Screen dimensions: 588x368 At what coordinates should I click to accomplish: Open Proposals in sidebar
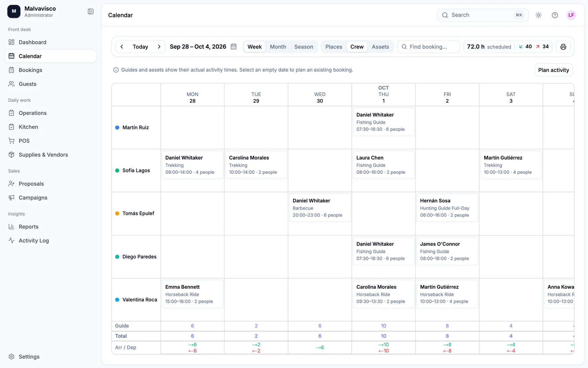50,184
